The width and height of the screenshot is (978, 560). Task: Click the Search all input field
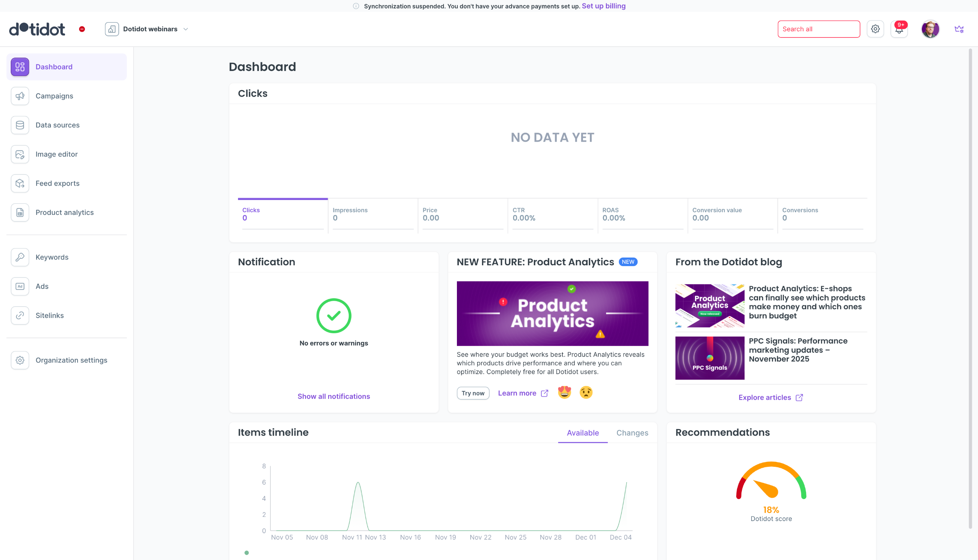pos(818,29)
